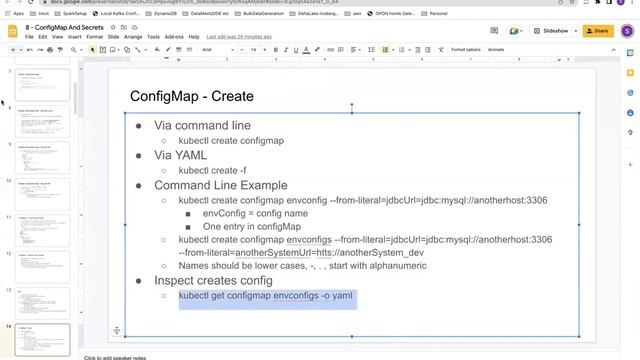640x360 pixels.
Task: Star the presentation title
Action: tap(113, 27)
